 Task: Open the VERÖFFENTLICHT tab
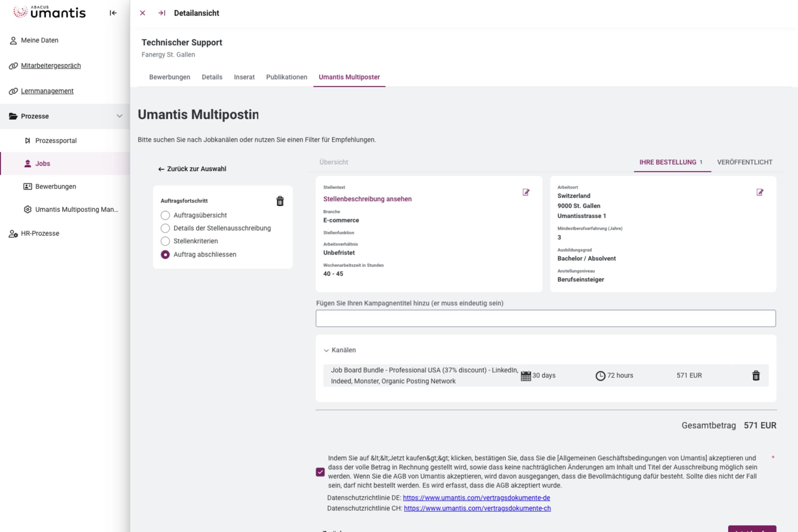(744, 162)
